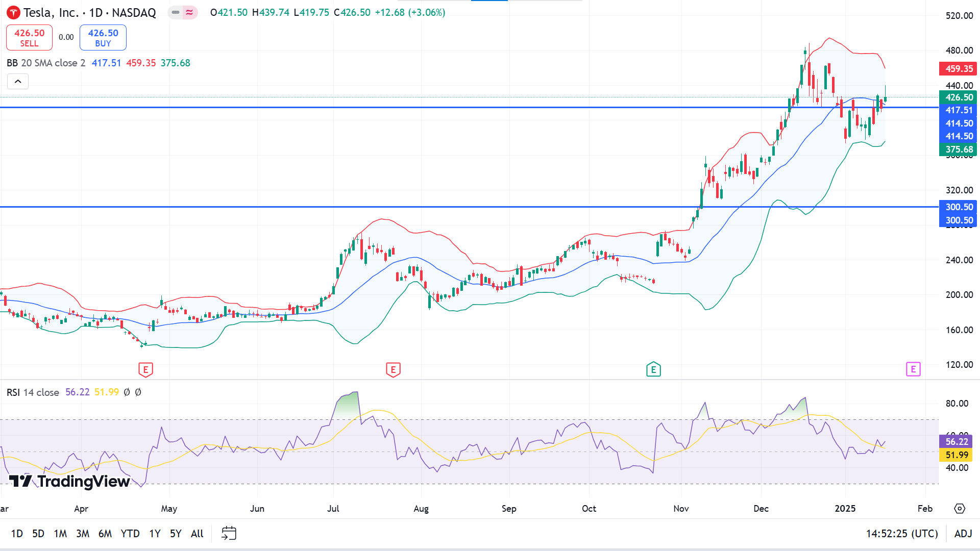980x551 pixels.
Task: Click the red 459.35 upper band price label
Action: (x=959, y=68)
